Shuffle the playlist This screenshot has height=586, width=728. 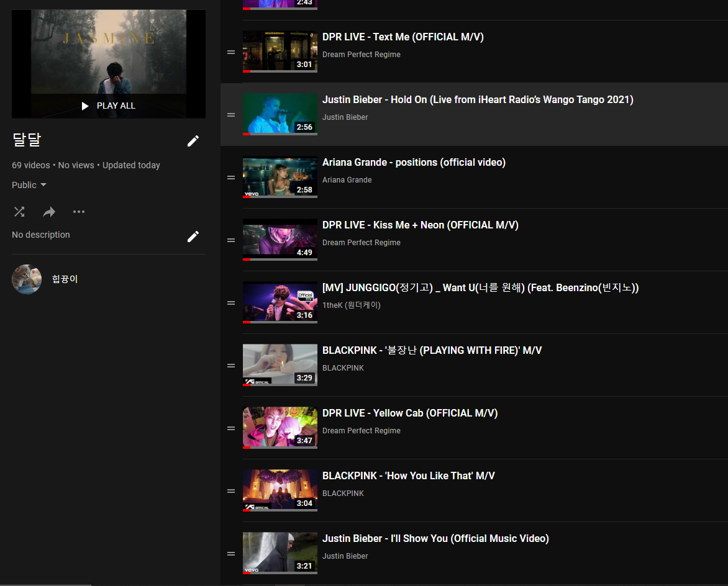(x=19, y=212)
